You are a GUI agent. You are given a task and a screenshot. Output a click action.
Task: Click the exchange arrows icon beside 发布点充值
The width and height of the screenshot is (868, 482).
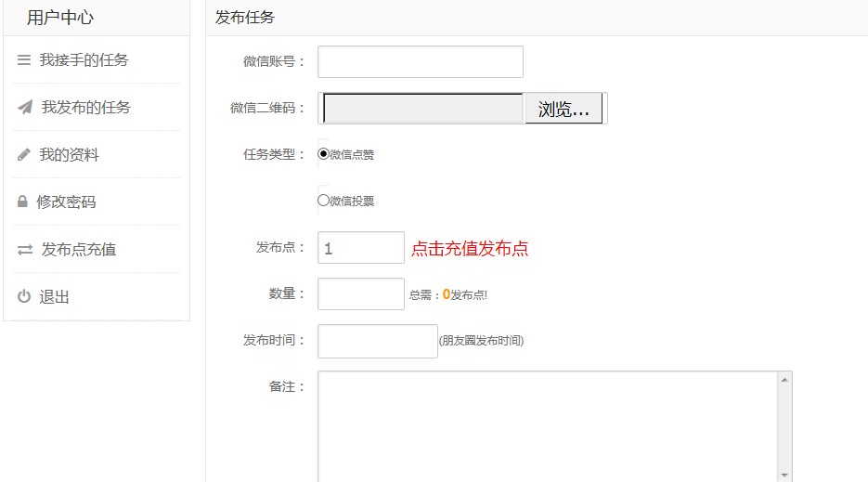coord(25,250)
